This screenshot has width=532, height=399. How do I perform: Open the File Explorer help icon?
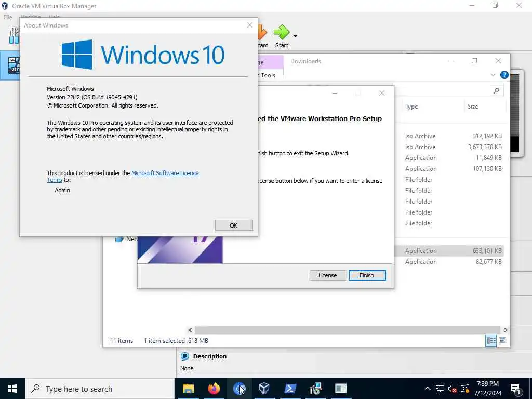pos(504,75)
